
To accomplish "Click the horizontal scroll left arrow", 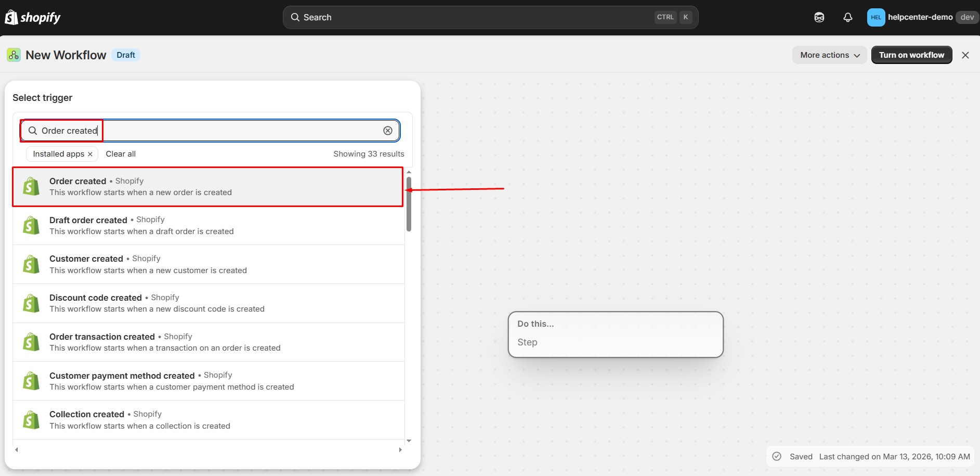I will (17, 450).
